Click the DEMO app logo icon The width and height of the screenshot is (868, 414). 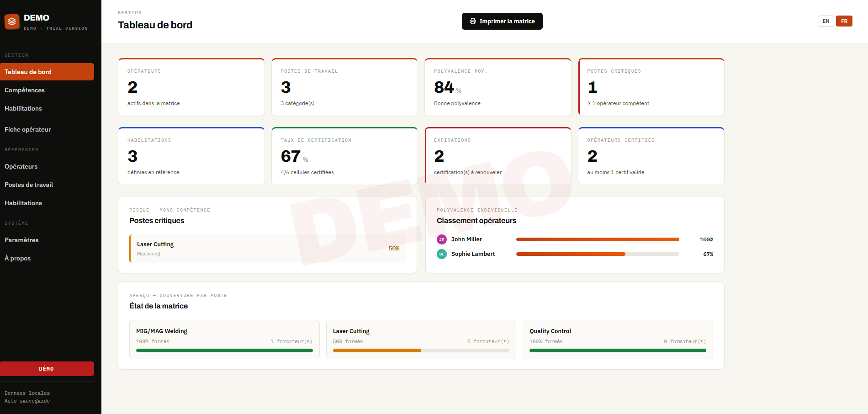click(x=12, y=21)
